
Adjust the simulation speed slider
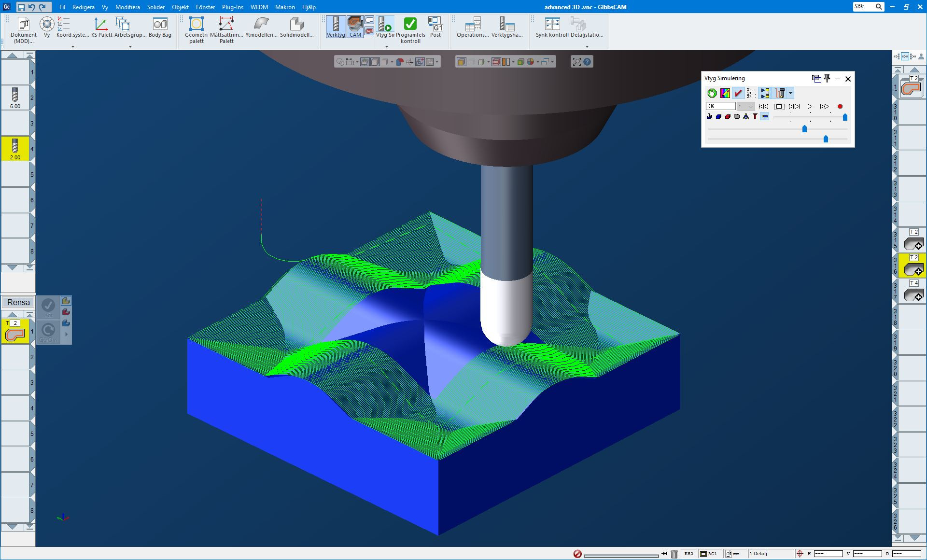[x=845, y=117]
